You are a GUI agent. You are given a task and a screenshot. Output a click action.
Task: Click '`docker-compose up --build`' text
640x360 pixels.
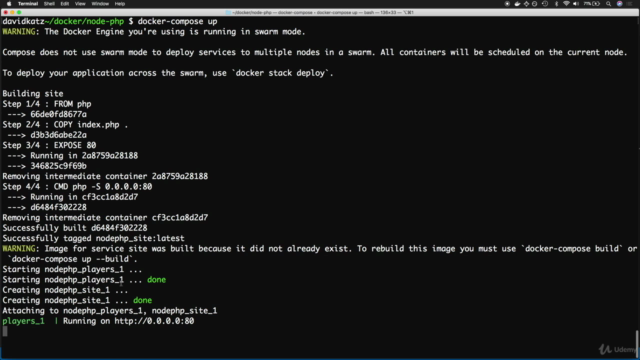tap(70, 259)
